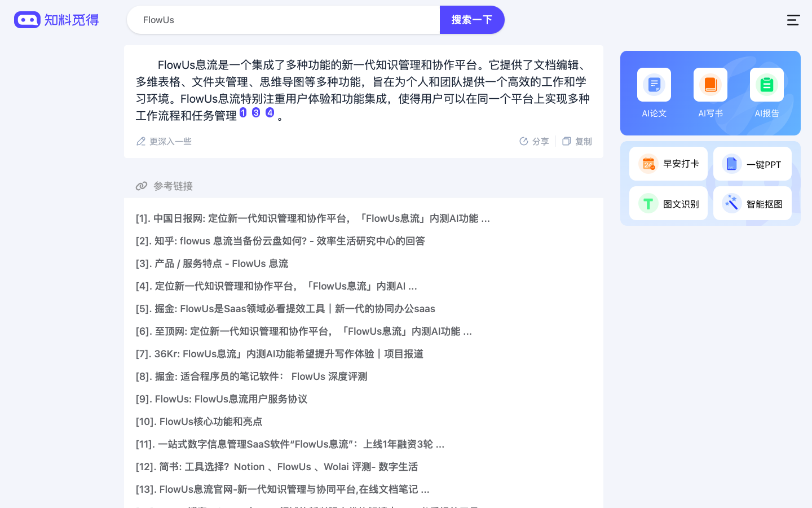Viewport: 812px width, 508px height.
Task: Open reference [1] 中国日报网 link
Action: [x=313, y=218]
